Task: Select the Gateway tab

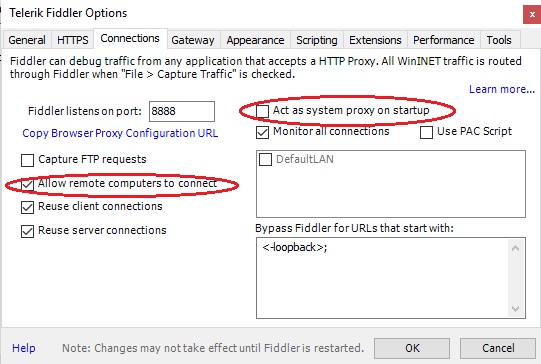Action: click(193, 40)
